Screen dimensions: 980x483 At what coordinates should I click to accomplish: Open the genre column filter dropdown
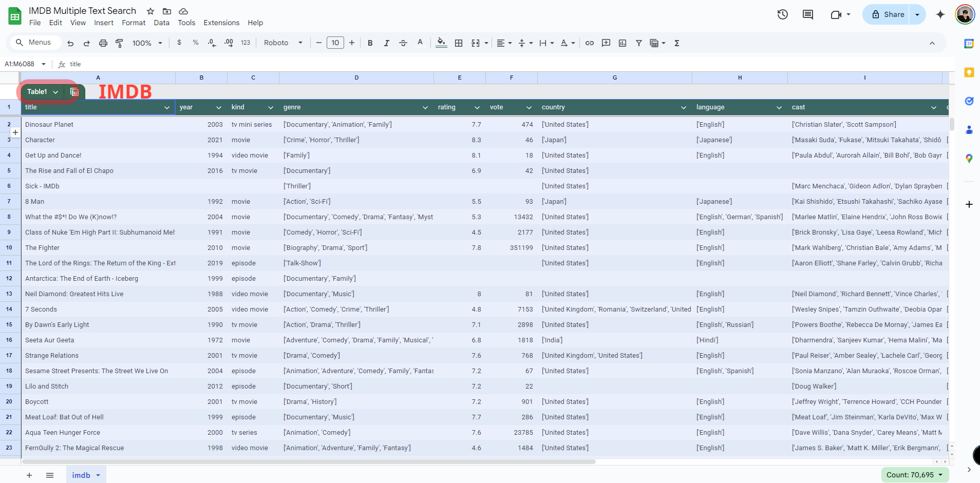(425, 107)
